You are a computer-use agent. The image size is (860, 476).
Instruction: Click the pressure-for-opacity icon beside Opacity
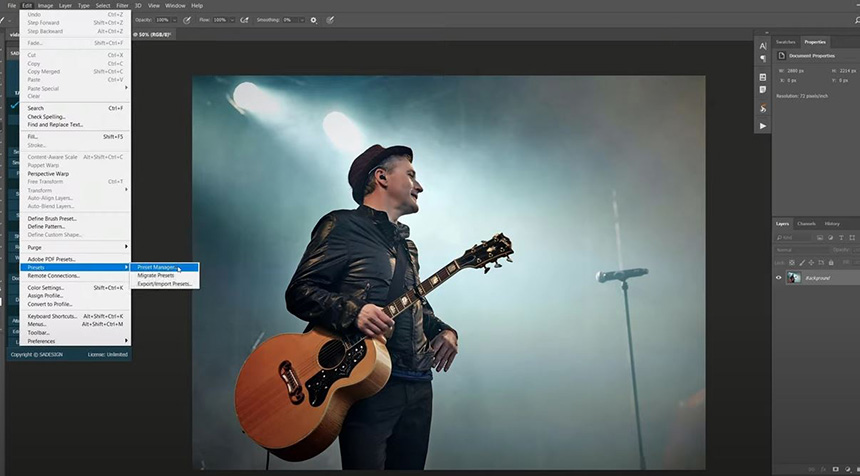click(x=187, y=19)
